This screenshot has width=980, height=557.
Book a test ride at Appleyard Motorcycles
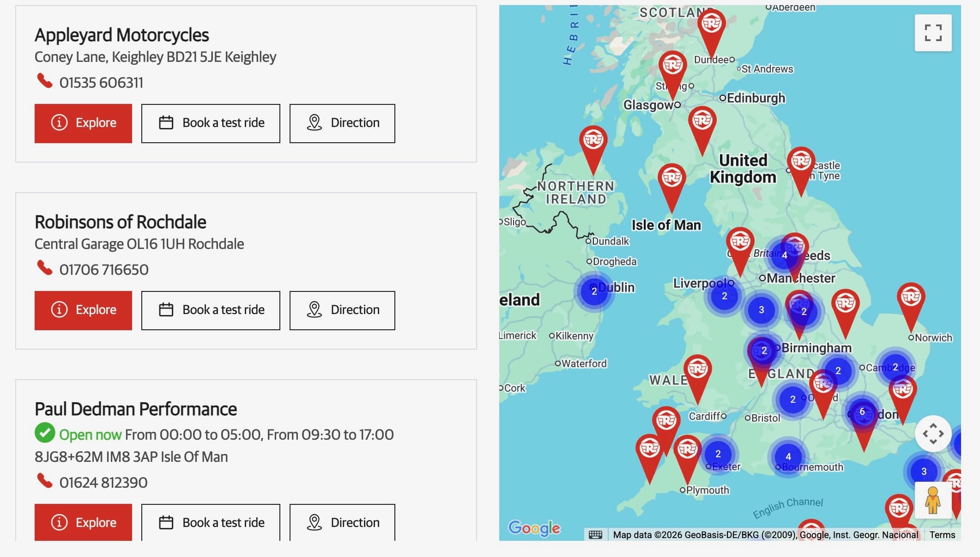pyautogui.click(x=211, y=123)
